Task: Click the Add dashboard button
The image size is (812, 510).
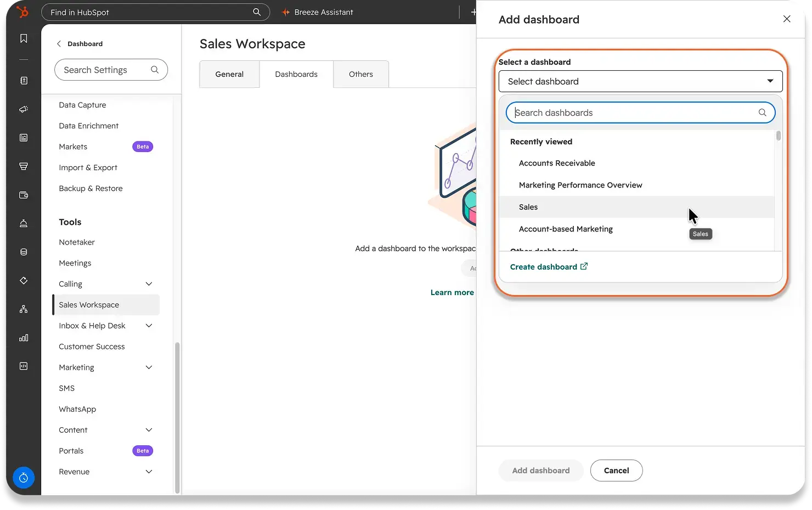Action: pyautogui.click(x=541, y=471)
